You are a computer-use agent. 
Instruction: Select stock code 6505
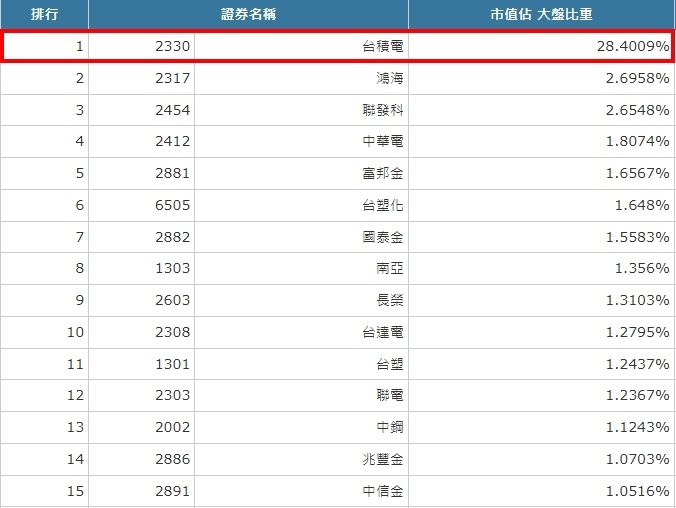click(172, 205)
